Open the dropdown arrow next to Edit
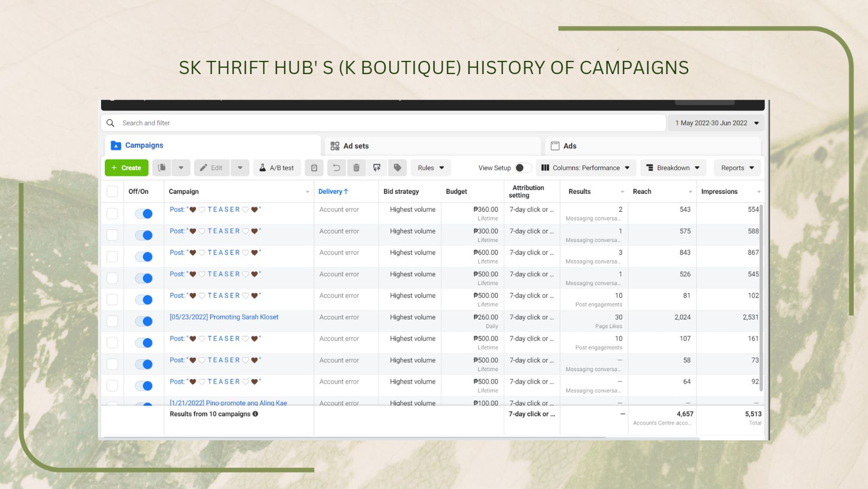 240,168
